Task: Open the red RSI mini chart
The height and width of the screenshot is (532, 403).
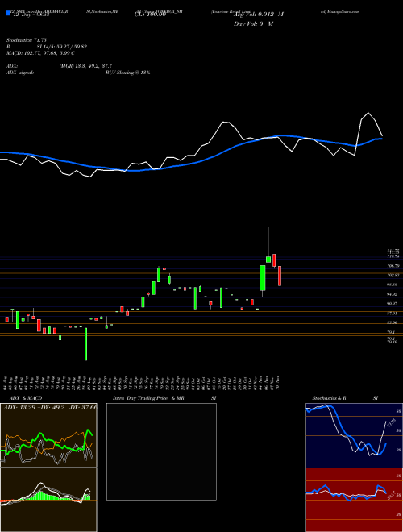Action: 354,500
